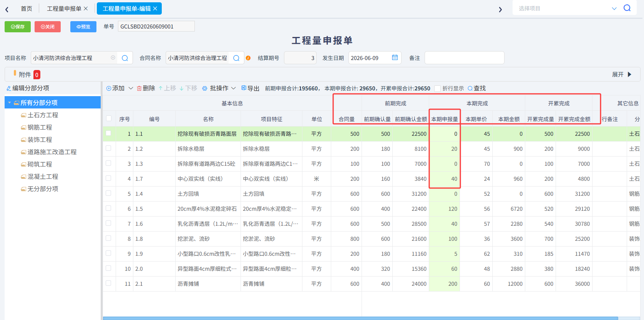Select 混凝土工程 in the tree
644x320 pixels.
coord(43,177)
